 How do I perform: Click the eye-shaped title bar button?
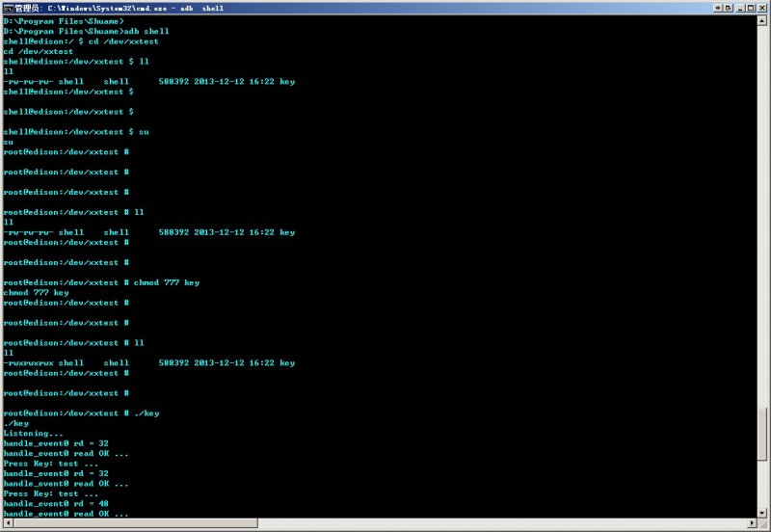click(x=717, y=8)
